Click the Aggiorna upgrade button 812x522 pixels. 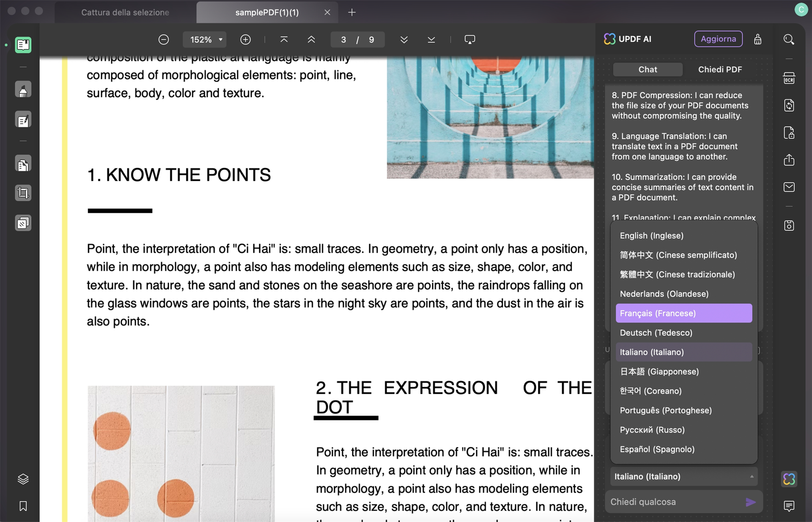pyautogui.click(x=718, y=39)
